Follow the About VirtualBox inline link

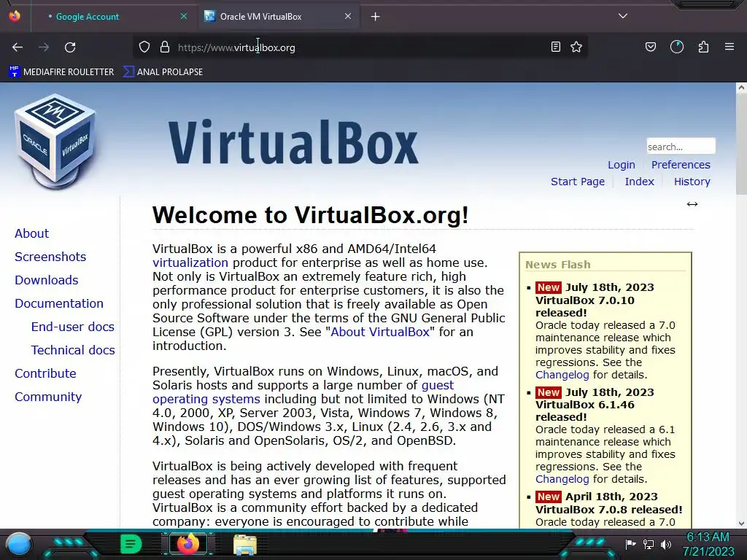pos(380,332)
